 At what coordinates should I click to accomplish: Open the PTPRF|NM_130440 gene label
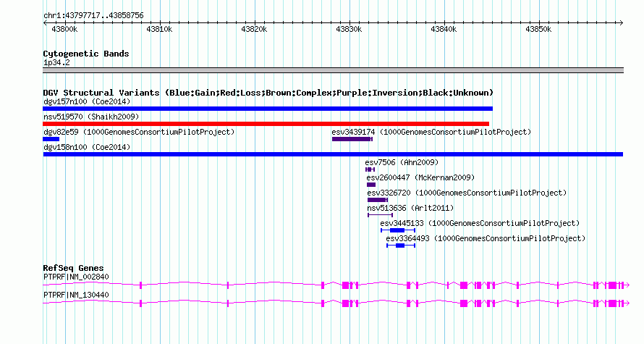[x=77, y=295]
